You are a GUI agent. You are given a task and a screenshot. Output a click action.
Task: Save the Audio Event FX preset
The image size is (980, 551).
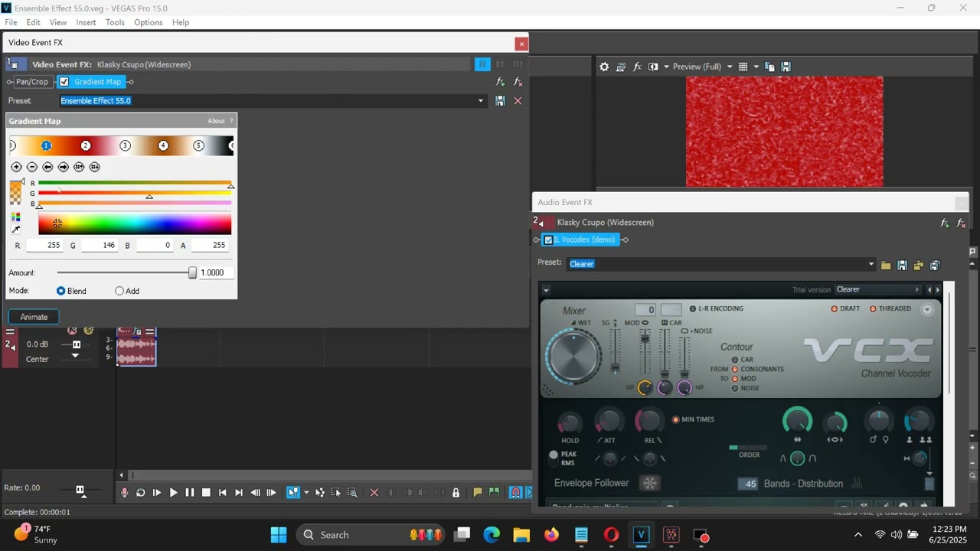(902, 266)
